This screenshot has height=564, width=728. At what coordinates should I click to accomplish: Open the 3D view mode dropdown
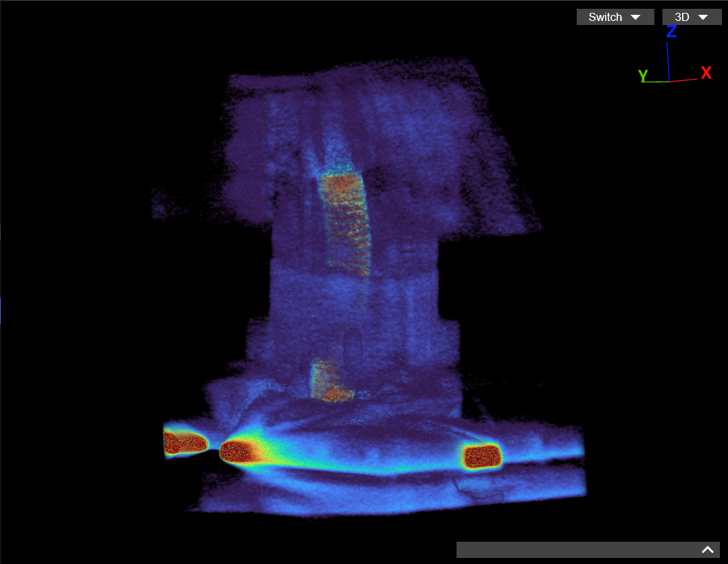click(692, 17)
